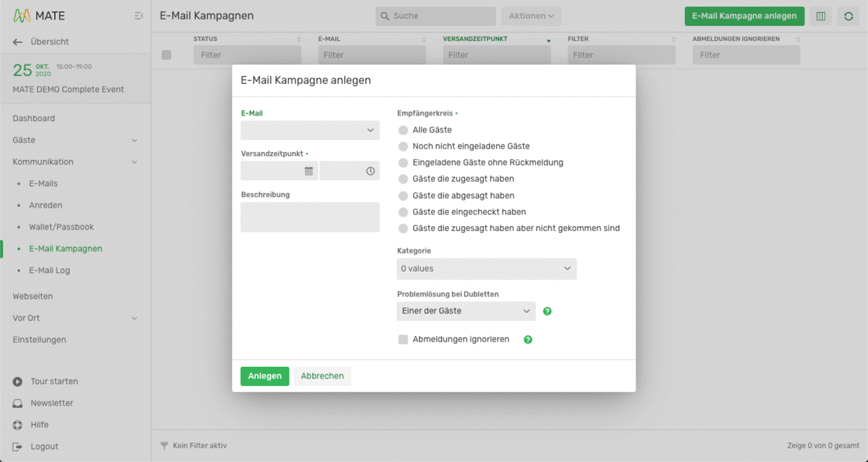Sort by Filter column arrows
This screenshot has height=462, width=868.
[x=673, y=39]
